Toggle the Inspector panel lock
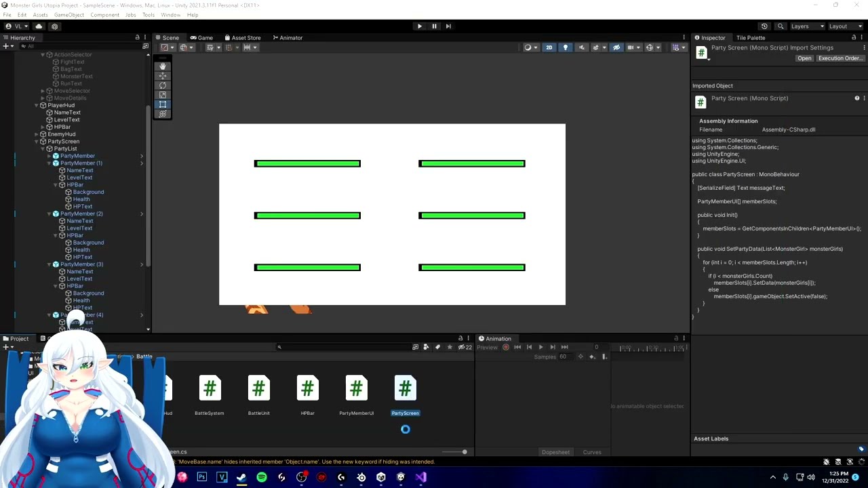Viewport: 868px width, 488px height. coord(855,37)
